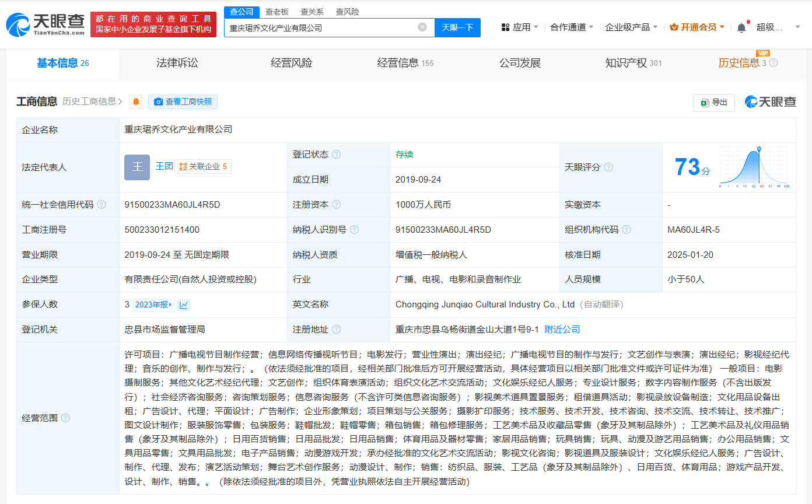Click the 王 legal representative avatar
812x504 pixels.
pyautogui.click(x=137, y=167)
